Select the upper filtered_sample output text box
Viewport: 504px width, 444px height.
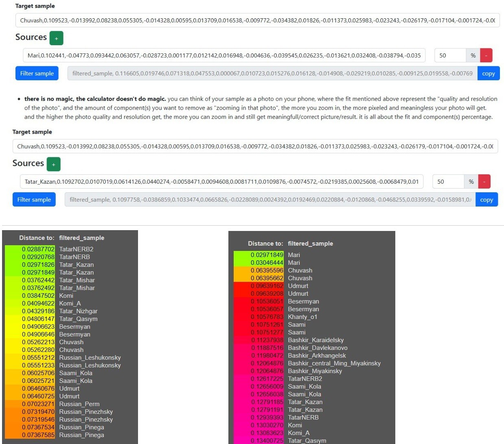(272, 74)
